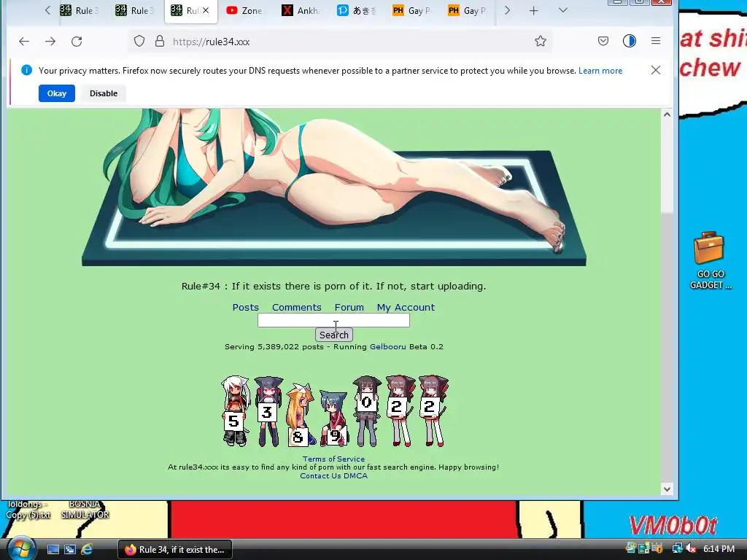Disable secure DNS via Disable button
Viewport: 747px width, 560px height.
(x=104, y=93)
